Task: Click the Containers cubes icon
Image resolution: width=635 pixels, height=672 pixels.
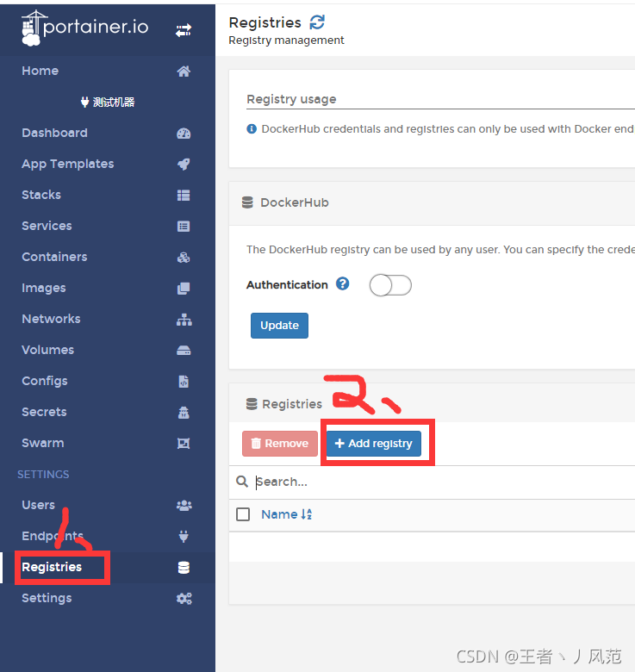Action: (184, 258)
